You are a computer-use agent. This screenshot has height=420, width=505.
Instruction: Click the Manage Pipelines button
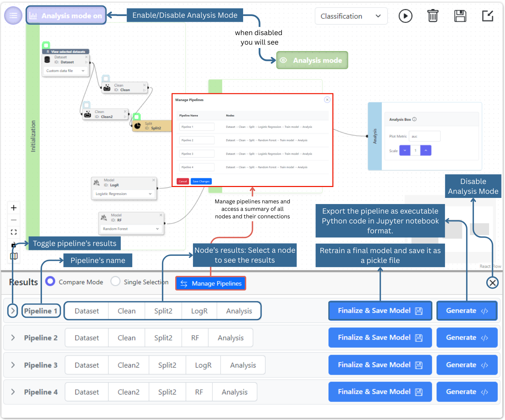coord(210,283)
